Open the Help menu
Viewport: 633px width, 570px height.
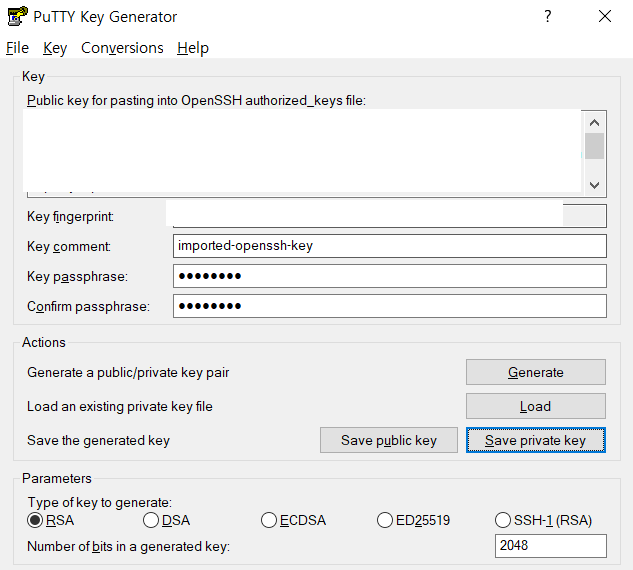pos(193,48)
